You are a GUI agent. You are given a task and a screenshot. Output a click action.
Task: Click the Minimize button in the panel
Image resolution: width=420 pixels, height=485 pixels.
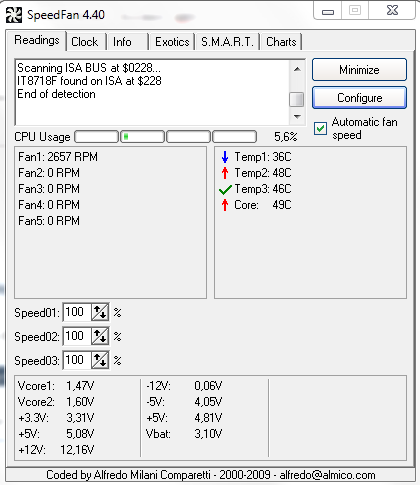359,70
